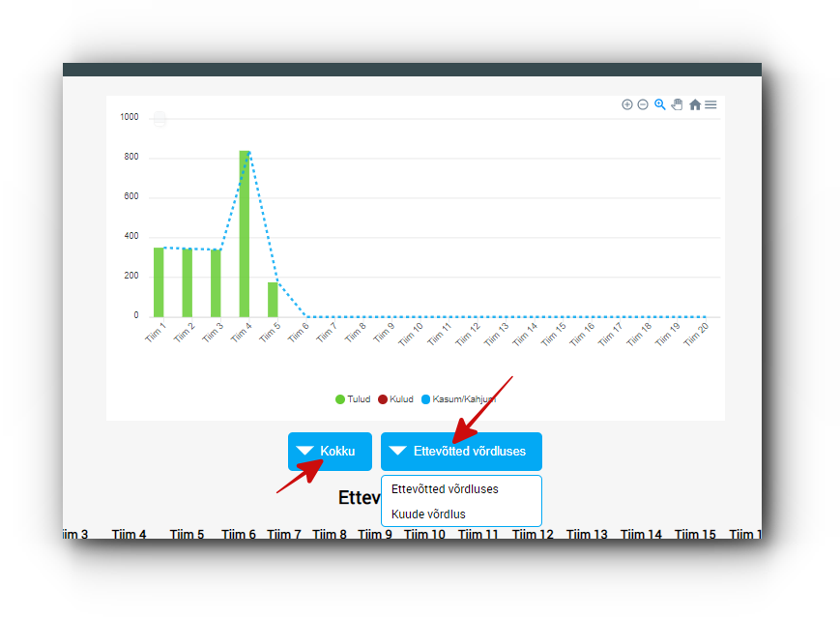This screenshot has height=617, width=840.
Task: Activate the selection zoom magnifier tool
Action: pos(660,104)
